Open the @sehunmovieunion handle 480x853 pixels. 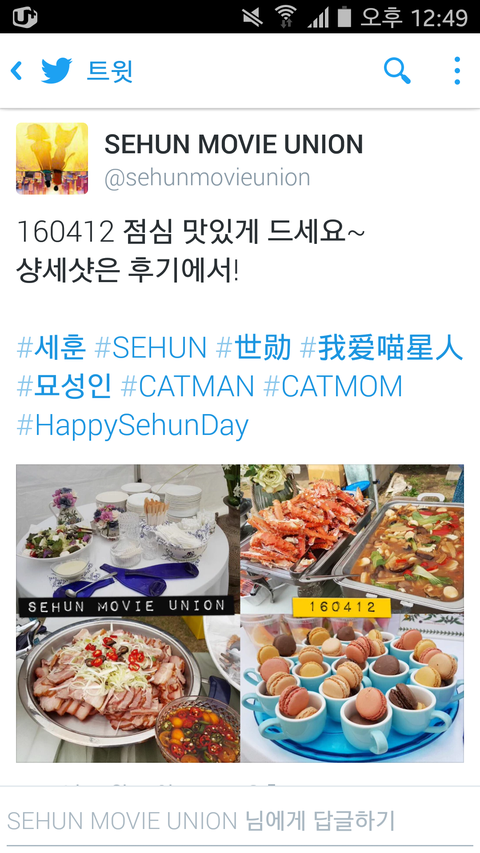(x=207, y=177)
